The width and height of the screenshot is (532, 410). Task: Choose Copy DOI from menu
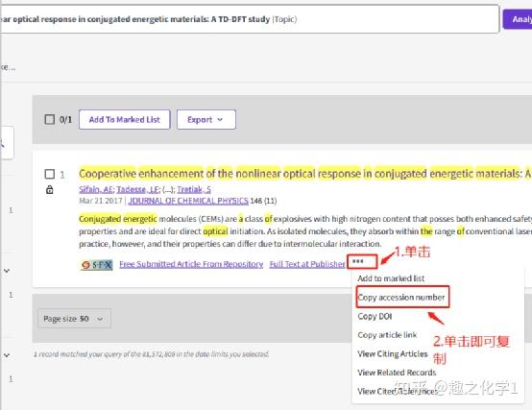click(x=375, y=317)
